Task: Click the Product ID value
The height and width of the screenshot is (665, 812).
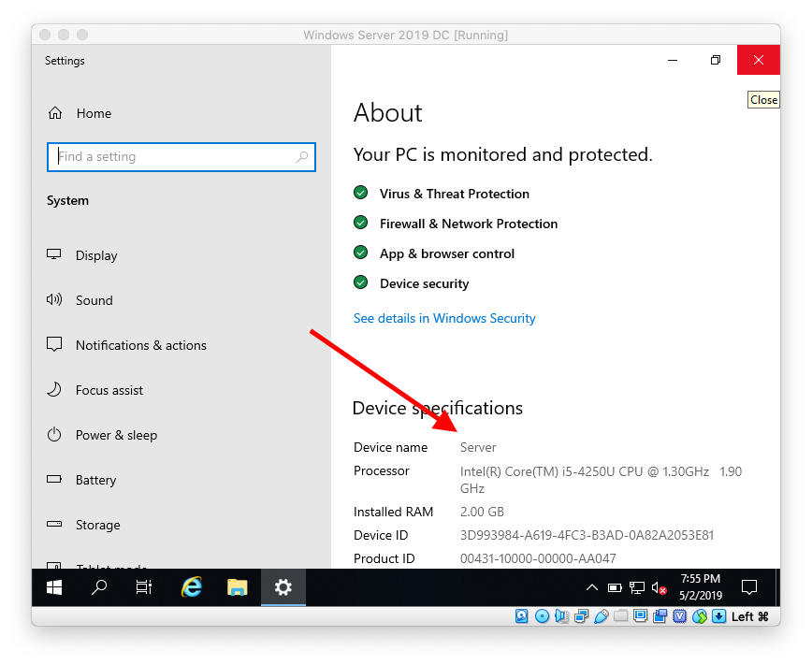Action: [x=538, y=558]
